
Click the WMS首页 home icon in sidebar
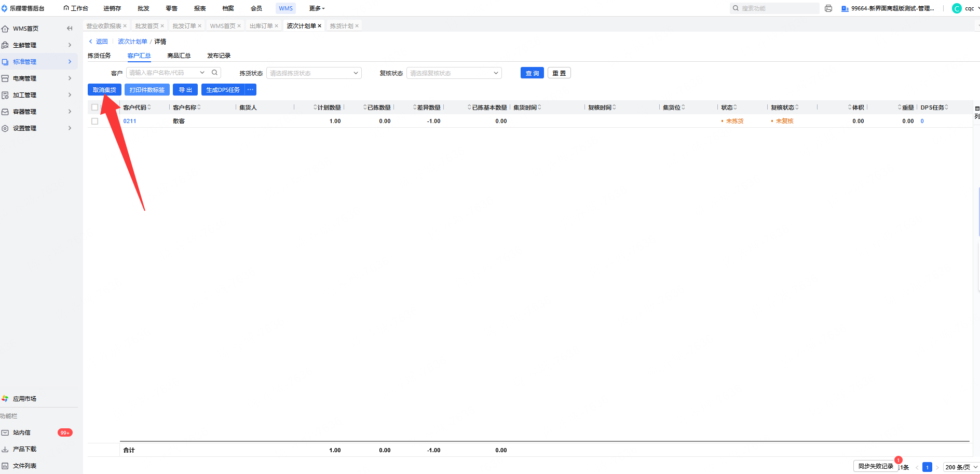[x=5, y=29]
